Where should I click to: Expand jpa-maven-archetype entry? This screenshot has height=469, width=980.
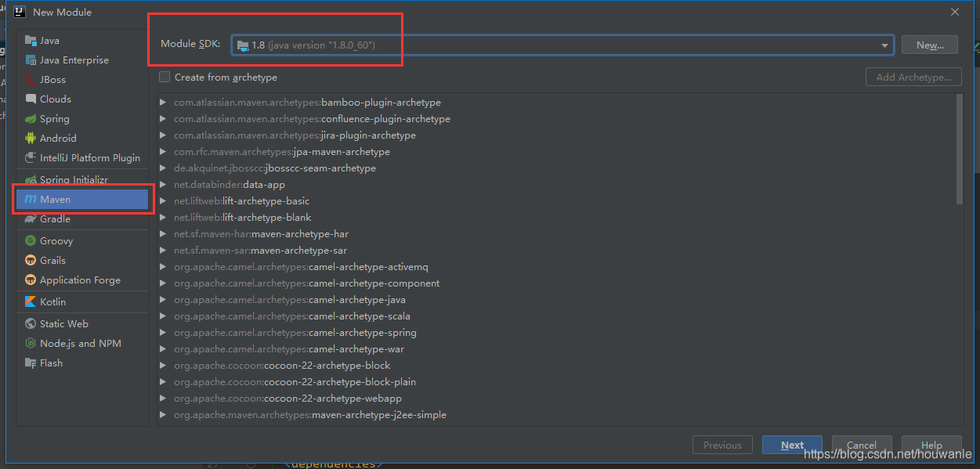[163, 152]
